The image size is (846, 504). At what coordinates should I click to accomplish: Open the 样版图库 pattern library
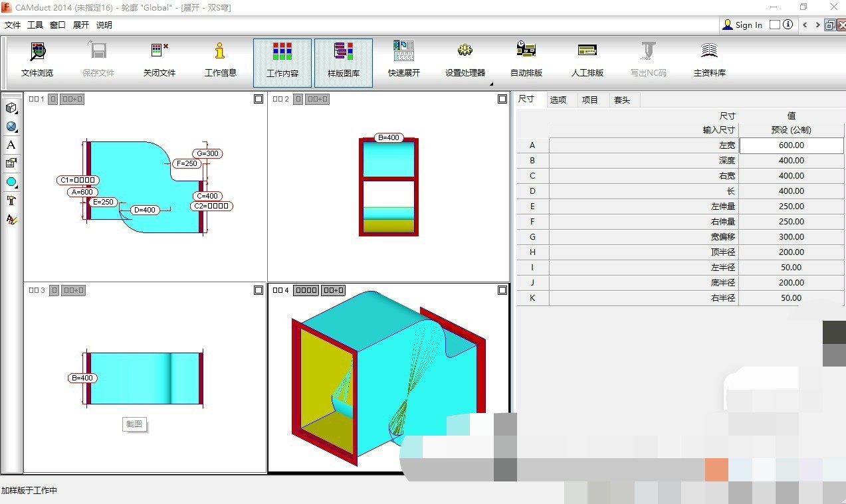344,62
